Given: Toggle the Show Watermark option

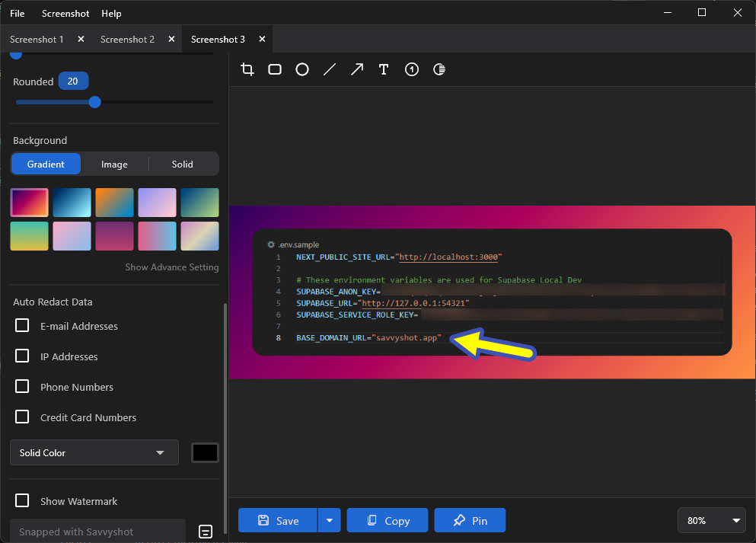Looking at the screenshot, I should (22, 501).
